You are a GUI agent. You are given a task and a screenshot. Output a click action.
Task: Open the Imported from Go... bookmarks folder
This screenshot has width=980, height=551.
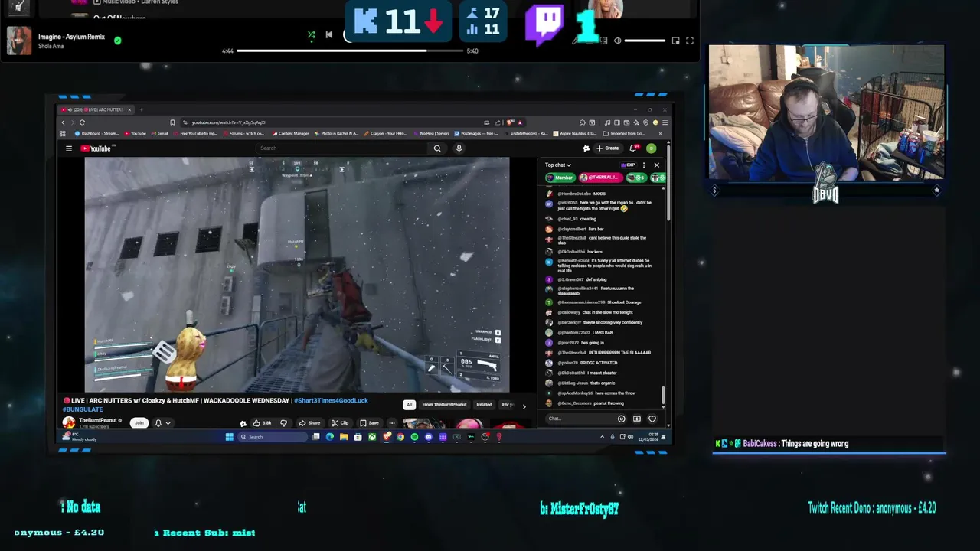point(624,133)
